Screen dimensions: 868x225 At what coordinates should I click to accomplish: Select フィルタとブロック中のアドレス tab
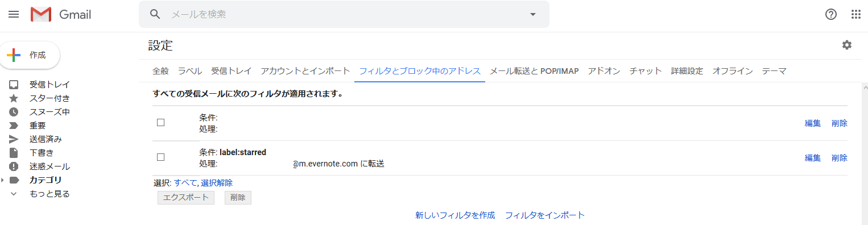(x=420, y=71)
